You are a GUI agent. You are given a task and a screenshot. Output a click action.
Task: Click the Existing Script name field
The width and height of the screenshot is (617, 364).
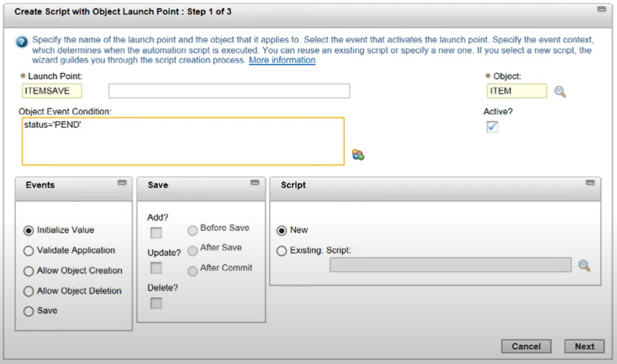[451, 265]
